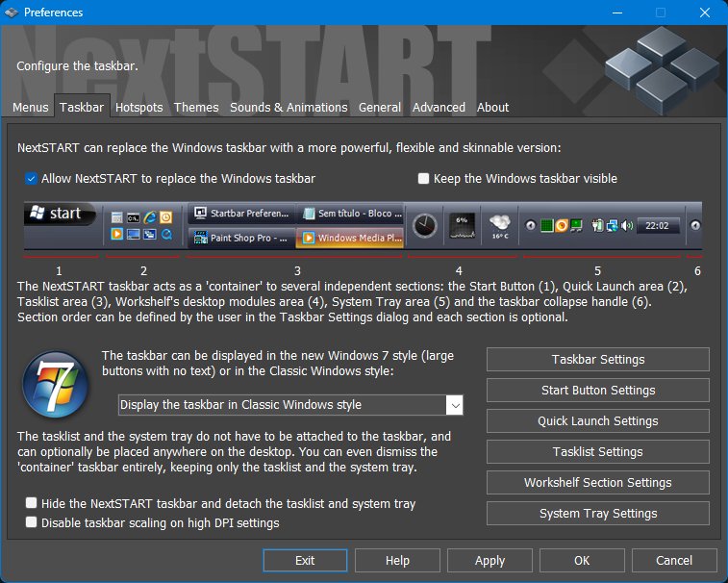Click the analog clock module in preview
Image resolution: width=728 pixels, height=583 pixels.
click(x=425, y=226)
